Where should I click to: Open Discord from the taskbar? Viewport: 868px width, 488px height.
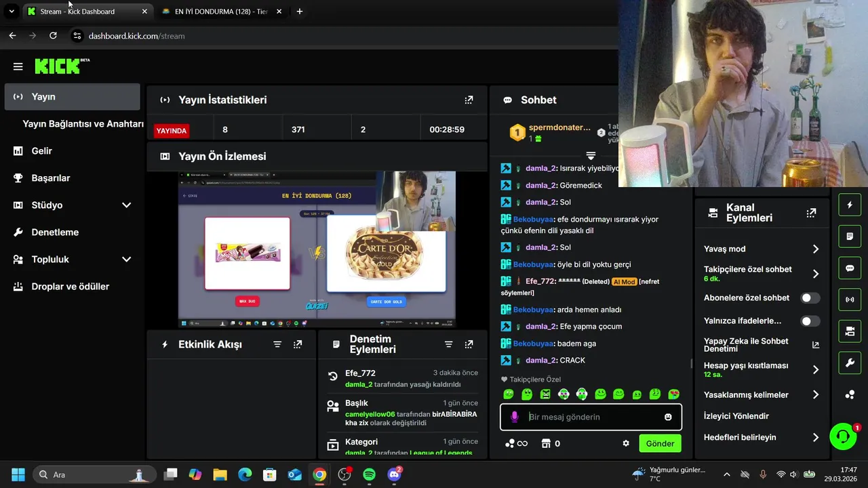tap(394, 474)
